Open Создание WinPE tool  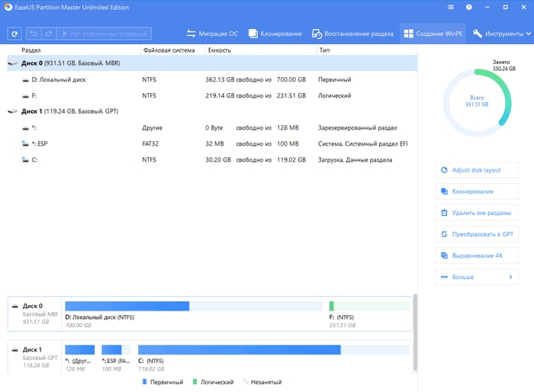pyautogui.click(x=433, y=34)
